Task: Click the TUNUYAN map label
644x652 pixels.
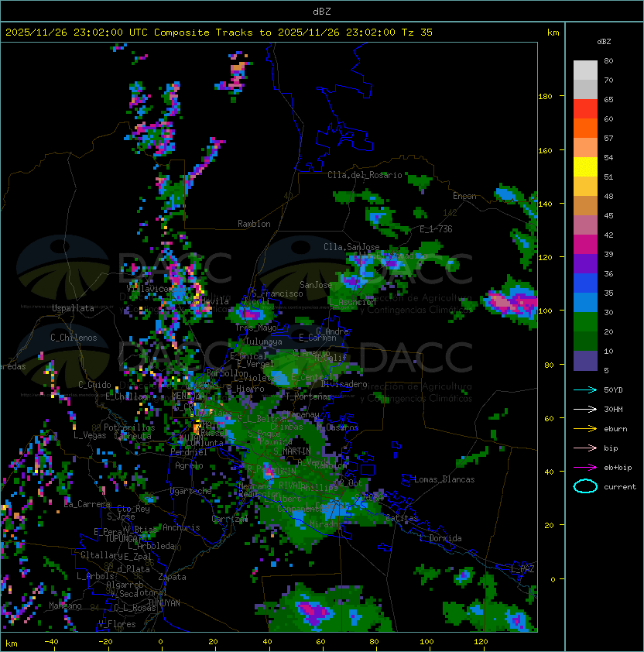Action: point(164,603)
